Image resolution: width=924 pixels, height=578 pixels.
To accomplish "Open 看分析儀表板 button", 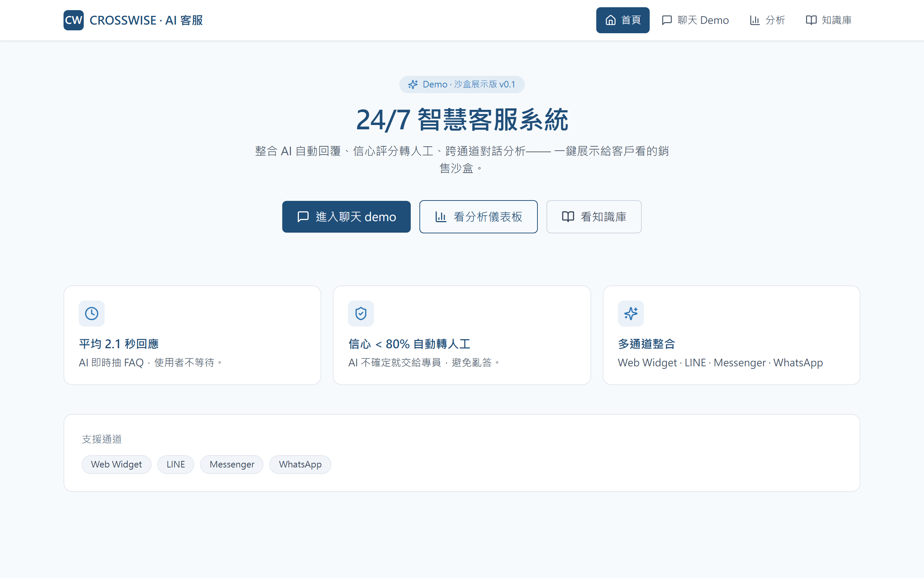I will [478, 217].
